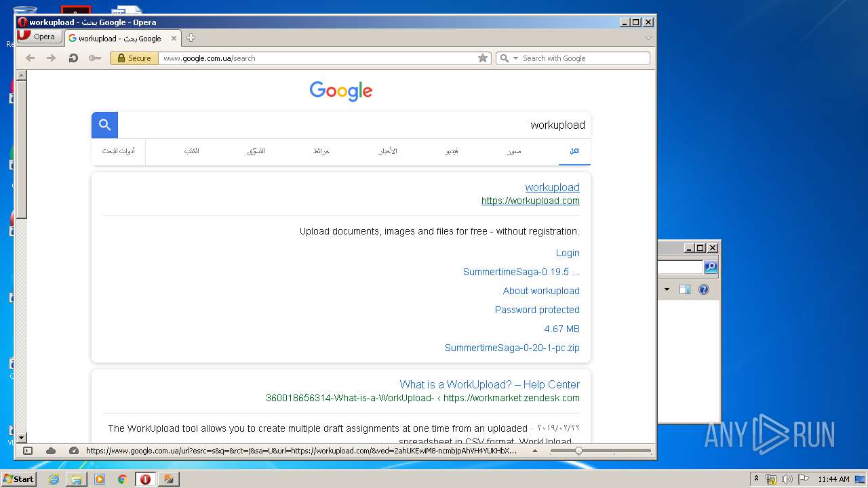Toggle the panel button in status bar
The image size is (868, 488).
click(28, 451)
